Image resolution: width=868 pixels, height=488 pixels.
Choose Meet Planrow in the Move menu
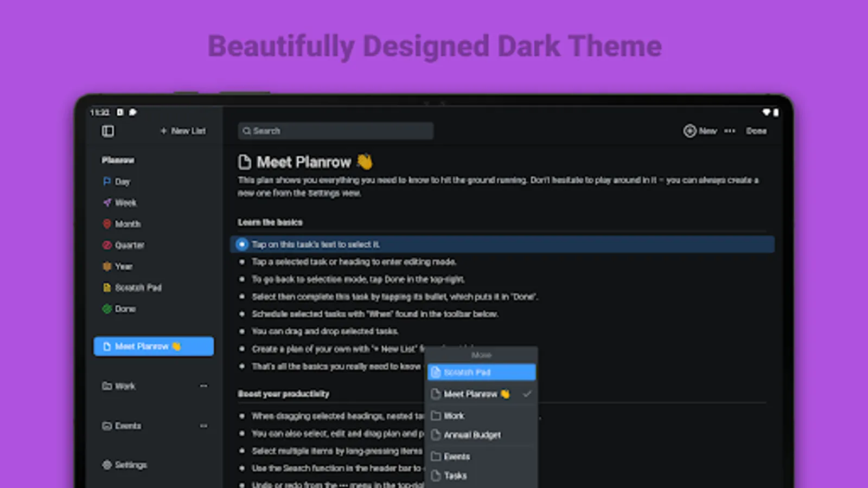[482, 394]
